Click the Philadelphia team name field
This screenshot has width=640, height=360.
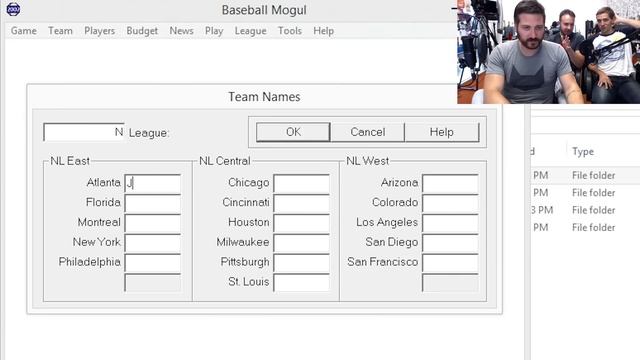pyautogui.click(x=153, y=263)
